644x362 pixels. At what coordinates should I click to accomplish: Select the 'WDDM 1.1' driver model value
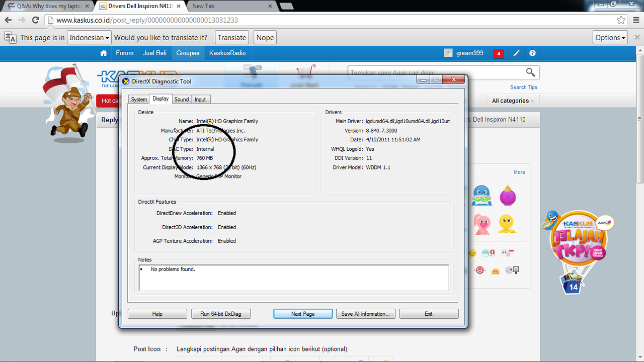pos(378,167)
